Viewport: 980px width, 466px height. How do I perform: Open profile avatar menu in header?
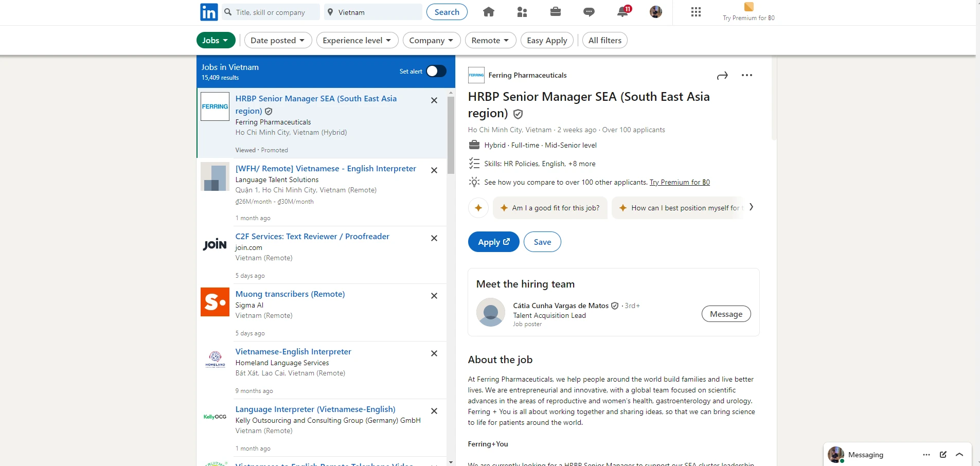(656, 12)
